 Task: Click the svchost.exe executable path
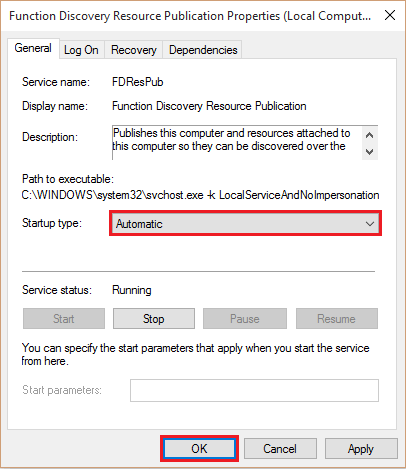click(x=200, y=195)
